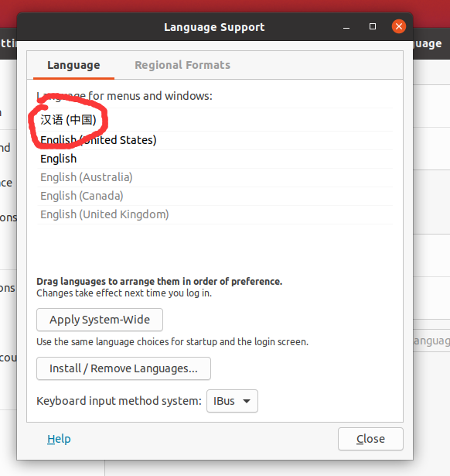Click the Language Support title bar
The width and height of the screenshot is (450, 476).
[214, 27]
